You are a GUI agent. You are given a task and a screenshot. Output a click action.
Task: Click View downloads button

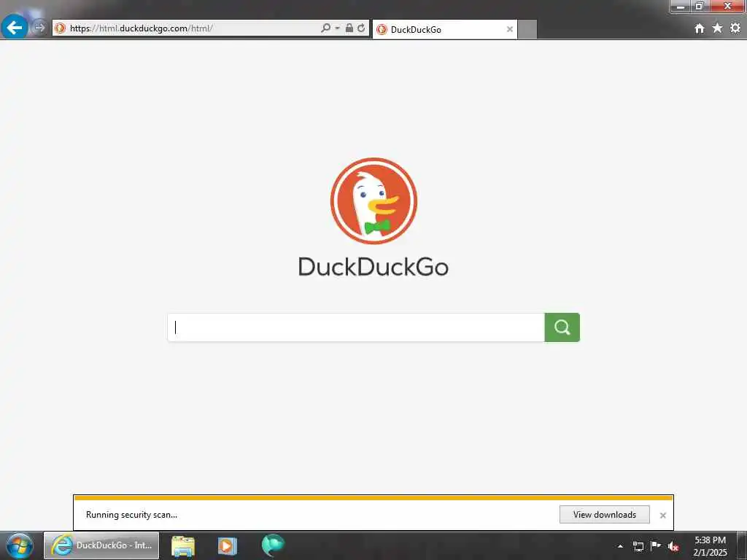pos(605,514)
